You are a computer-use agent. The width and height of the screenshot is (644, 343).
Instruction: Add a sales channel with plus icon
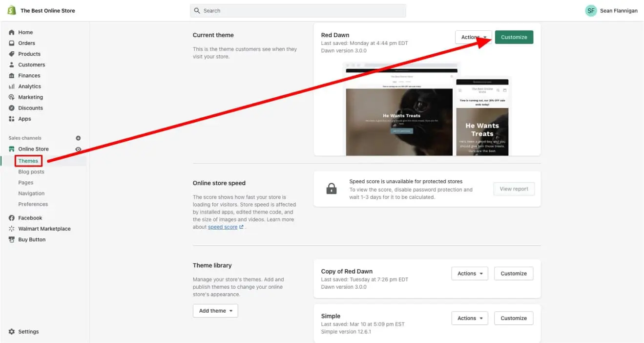click(x=78, y=138)
